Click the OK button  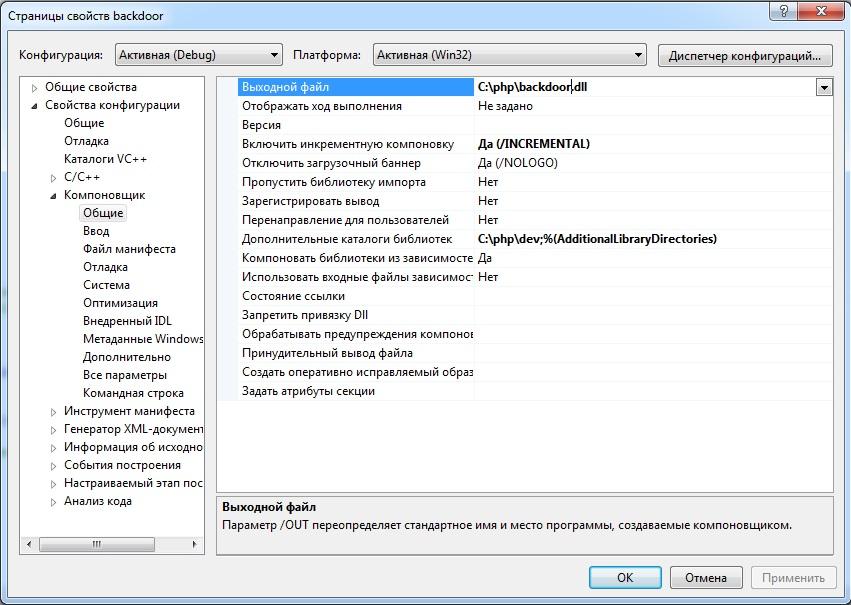pos(625,577)
